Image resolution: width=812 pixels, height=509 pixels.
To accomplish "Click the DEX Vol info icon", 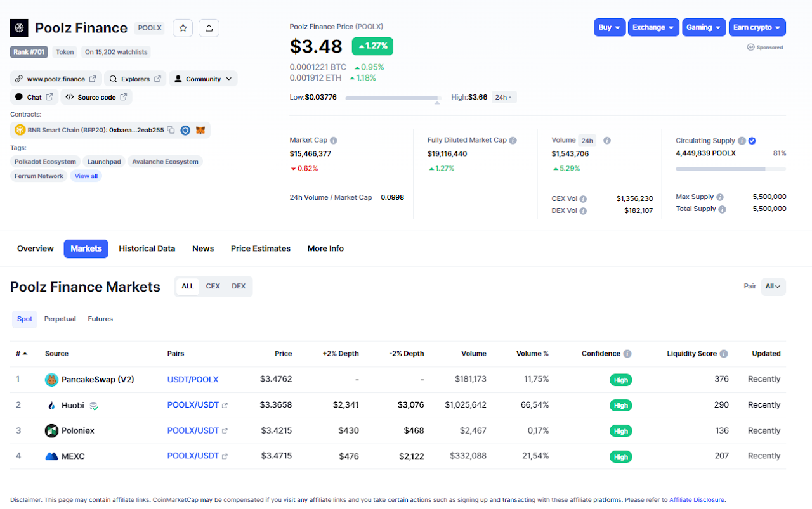I will [x=583, y=211].
